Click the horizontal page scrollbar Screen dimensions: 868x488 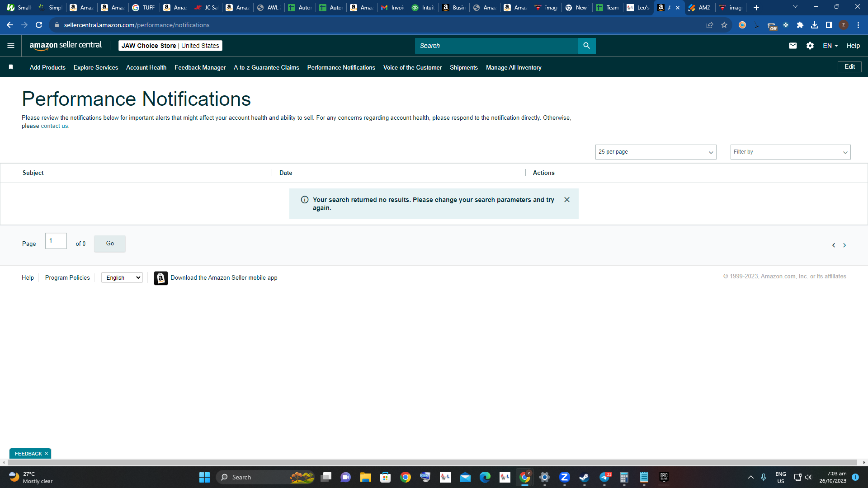pos(433,462)
